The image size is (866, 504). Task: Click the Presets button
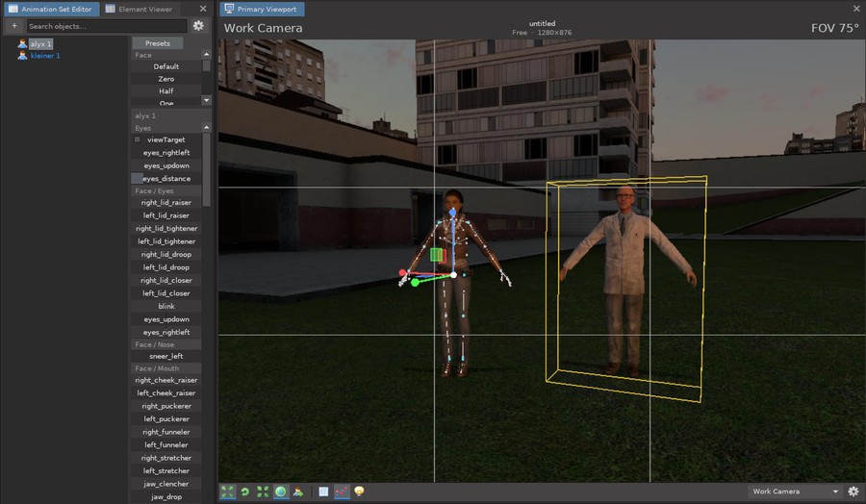click(158, 43)
